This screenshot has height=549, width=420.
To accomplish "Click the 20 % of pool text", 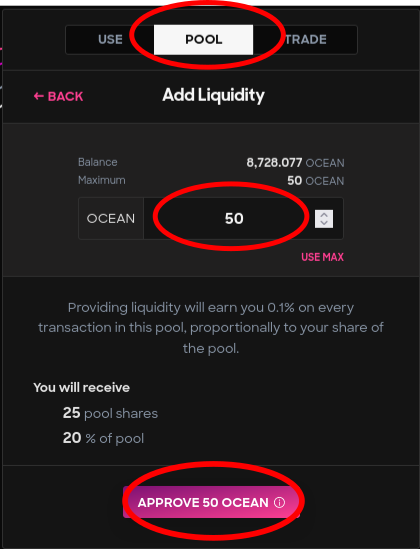I will pos(103,438).
